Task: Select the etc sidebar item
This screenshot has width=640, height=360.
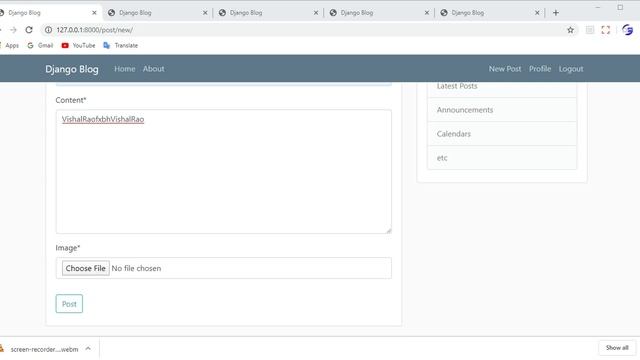Action: point(502,158)
